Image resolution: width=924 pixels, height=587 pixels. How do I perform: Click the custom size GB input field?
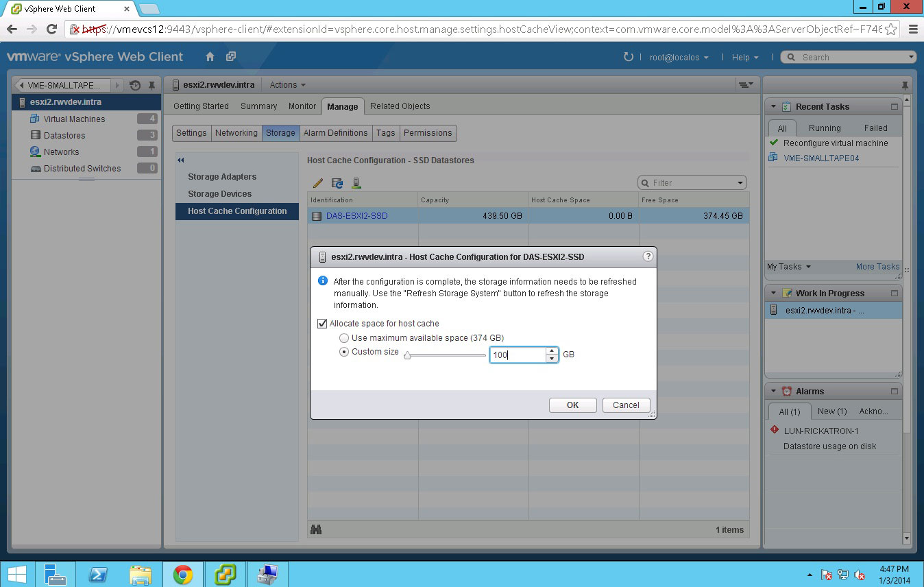(518, 355)
